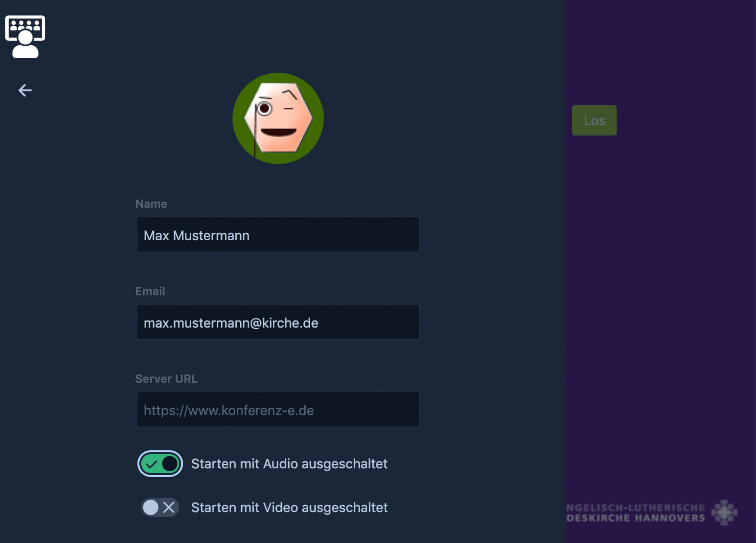The image size is (756, 543).
Task: Click the Email field label
Action: pos(150,291)
